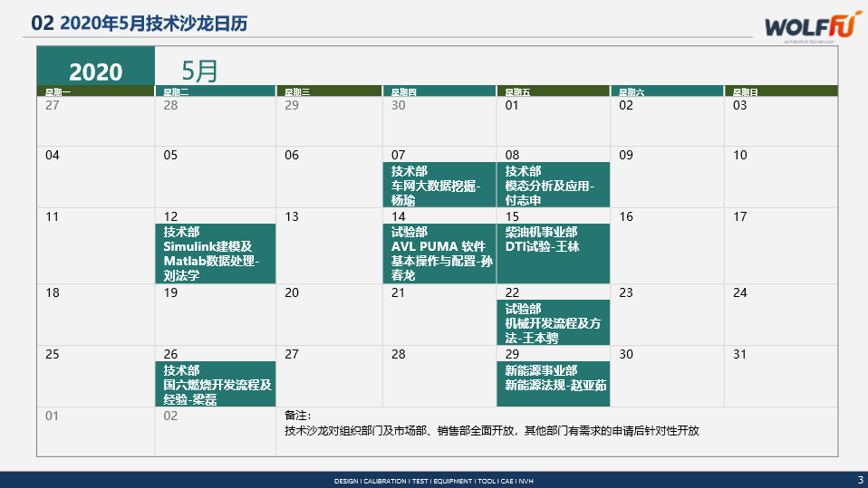Click the April 27 date cell
Image resolution: width=868 pixels, height=488 pixels.
95,120
